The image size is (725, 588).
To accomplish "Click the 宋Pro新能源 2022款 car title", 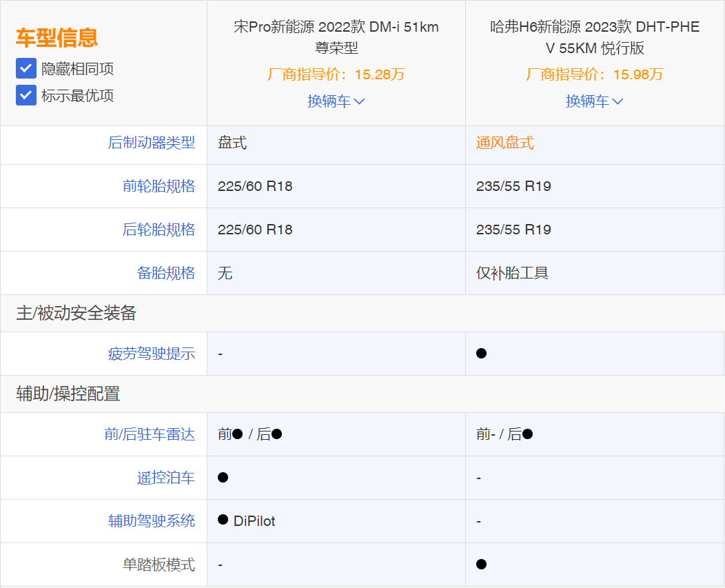I will pyautogui.click(x=336, y=37).
